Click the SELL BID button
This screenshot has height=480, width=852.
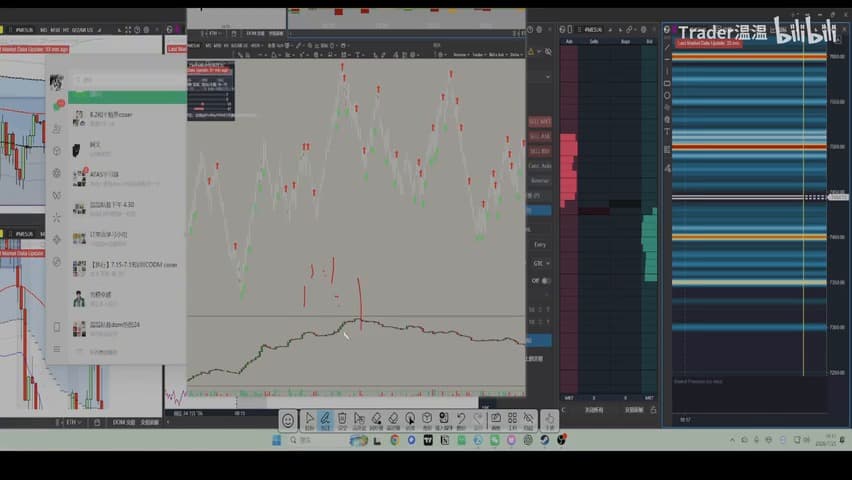pyautogui.click(x=540, y=151)
